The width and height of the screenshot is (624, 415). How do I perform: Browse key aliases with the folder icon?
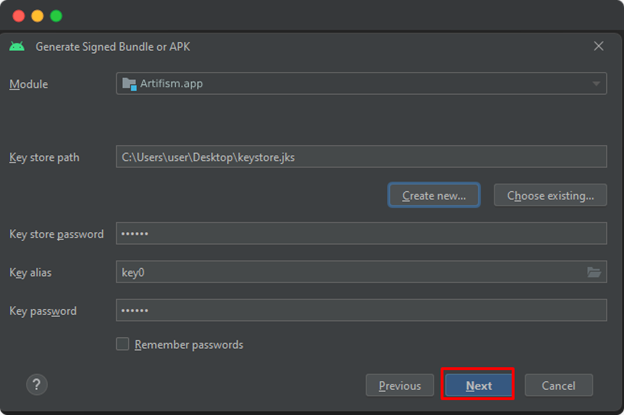594,272
